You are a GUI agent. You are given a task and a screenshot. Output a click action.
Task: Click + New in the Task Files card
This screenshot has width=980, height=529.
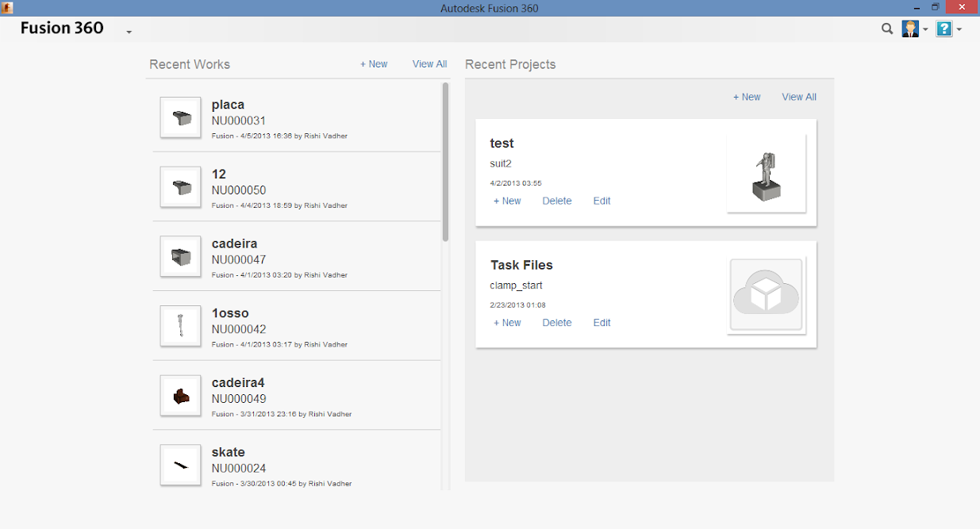coord(507,323)
